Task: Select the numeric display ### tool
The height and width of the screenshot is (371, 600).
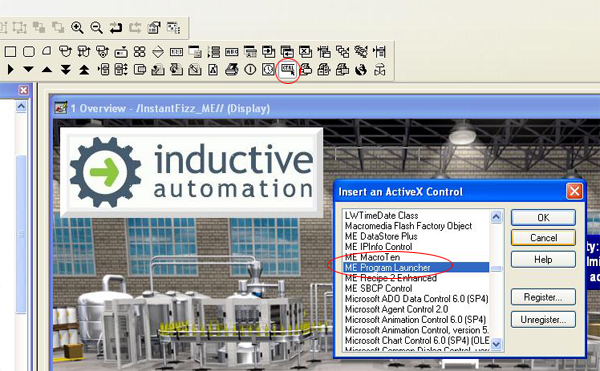Action: (176, 52)
